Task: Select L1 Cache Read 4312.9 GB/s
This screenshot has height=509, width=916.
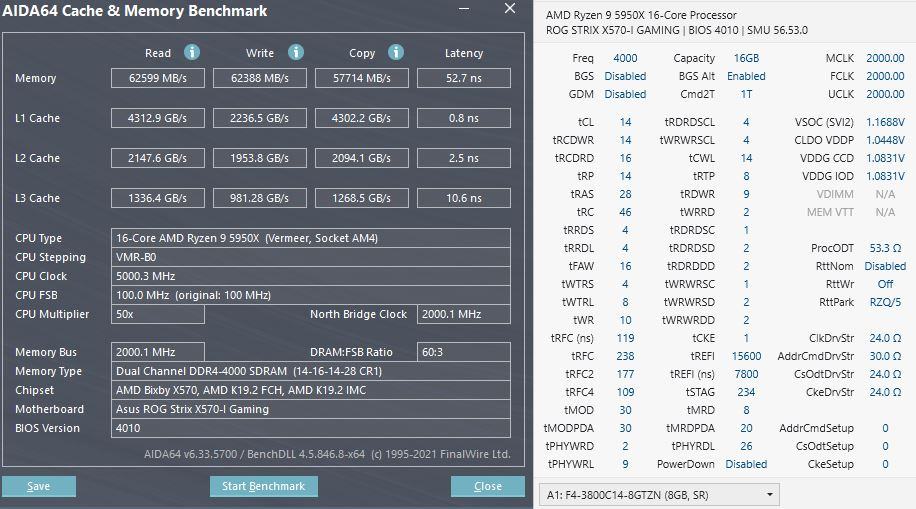Action: click(158, 118)
